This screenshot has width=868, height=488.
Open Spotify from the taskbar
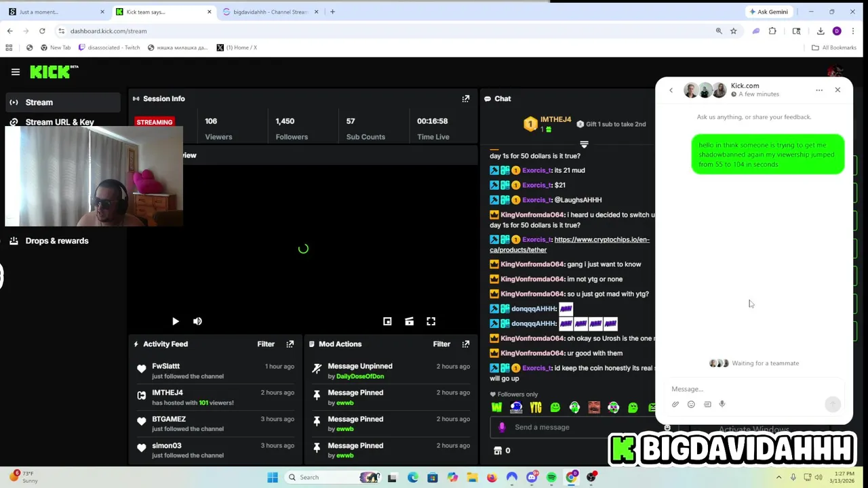point(551,477)
